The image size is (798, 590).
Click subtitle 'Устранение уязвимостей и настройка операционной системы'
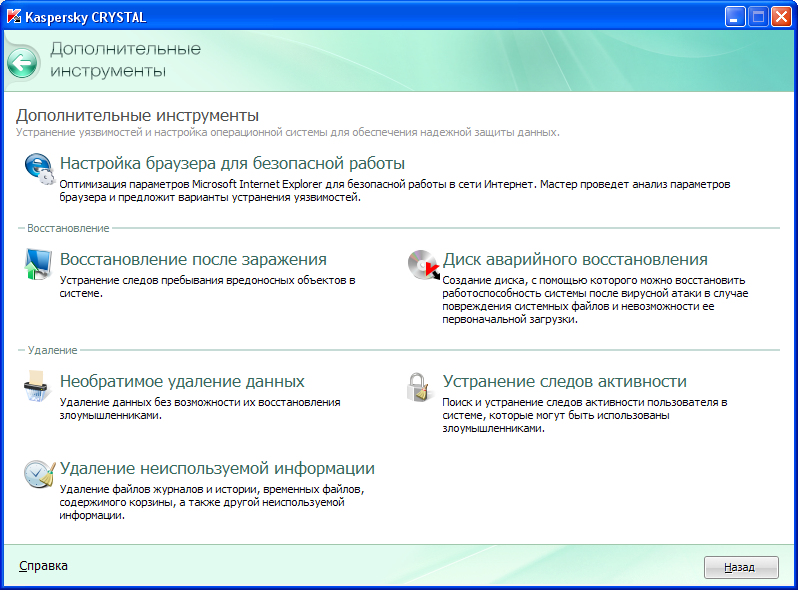tap(288, 132)
